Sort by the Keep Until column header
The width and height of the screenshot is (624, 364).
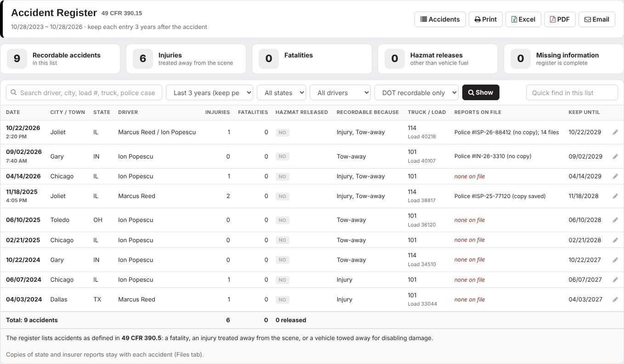pyautogui.click(x=584, y=112)
